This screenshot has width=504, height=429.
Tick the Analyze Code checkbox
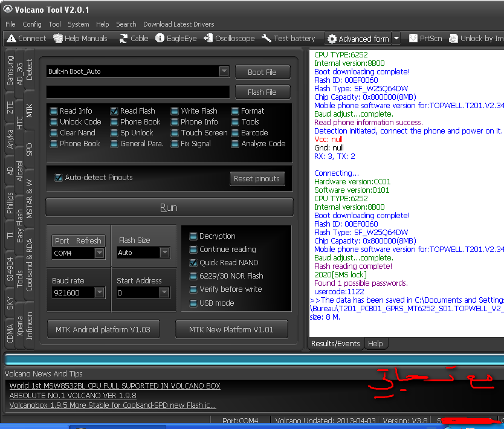coord(235,144)
